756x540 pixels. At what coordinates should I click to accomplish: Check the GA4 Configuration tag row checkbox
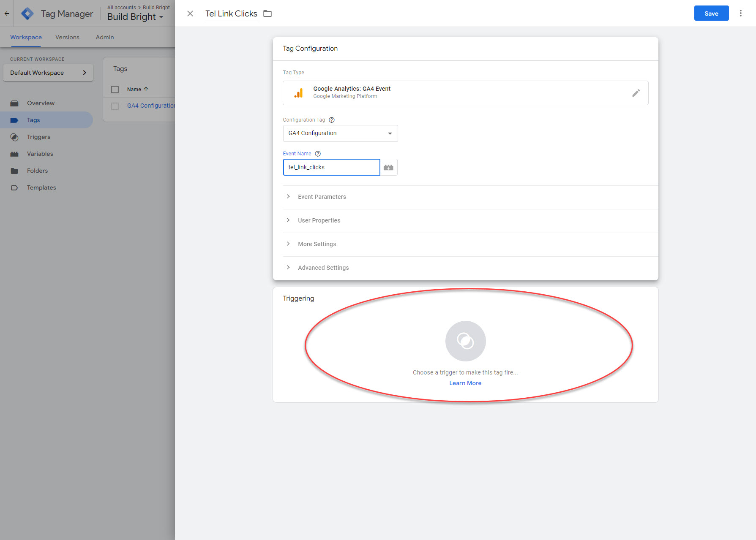tap(115, 106)
